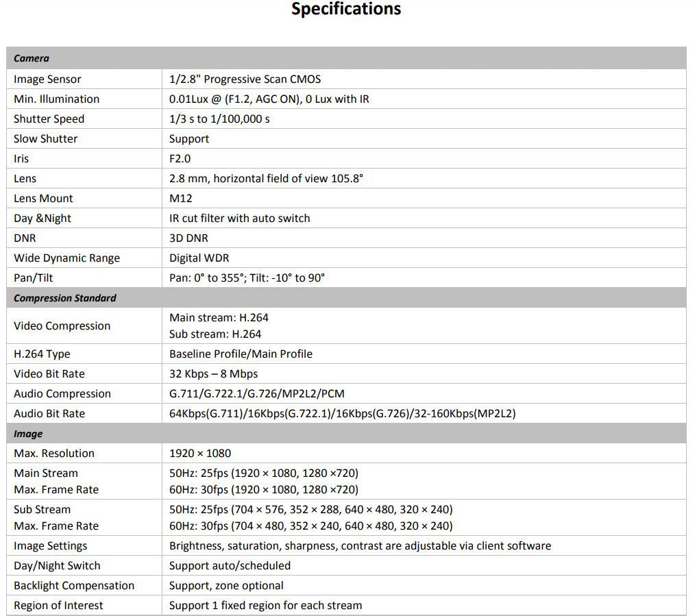Viewport: 697px width, 616px height.
Task: Click the Pan/Tilt range value
Action: click(247, 278)
